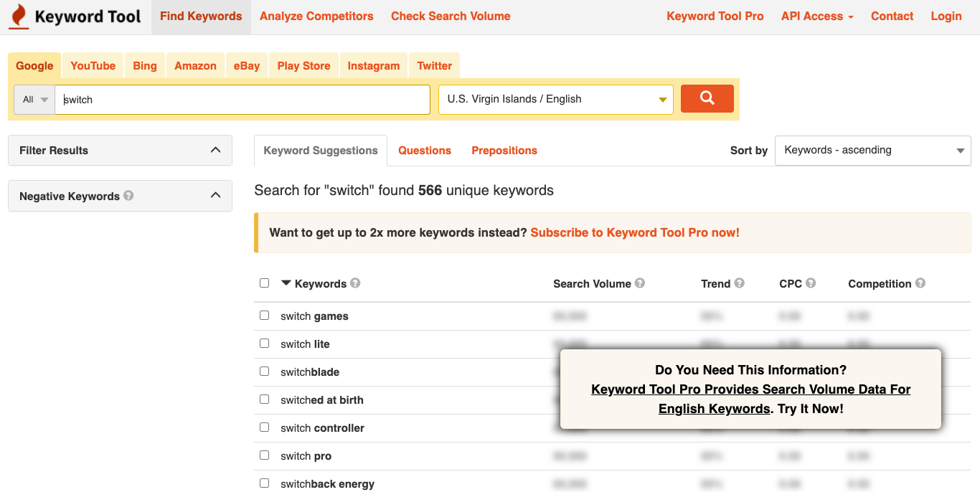The height and width of the screenshot is (492, 980).
Task: Open the Questions tab
Action: [425, 151]
